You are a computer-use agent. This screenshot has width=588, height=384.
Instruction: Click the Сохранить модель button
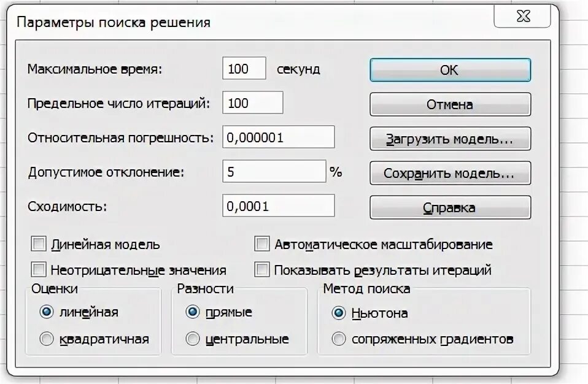click(450, 174)
